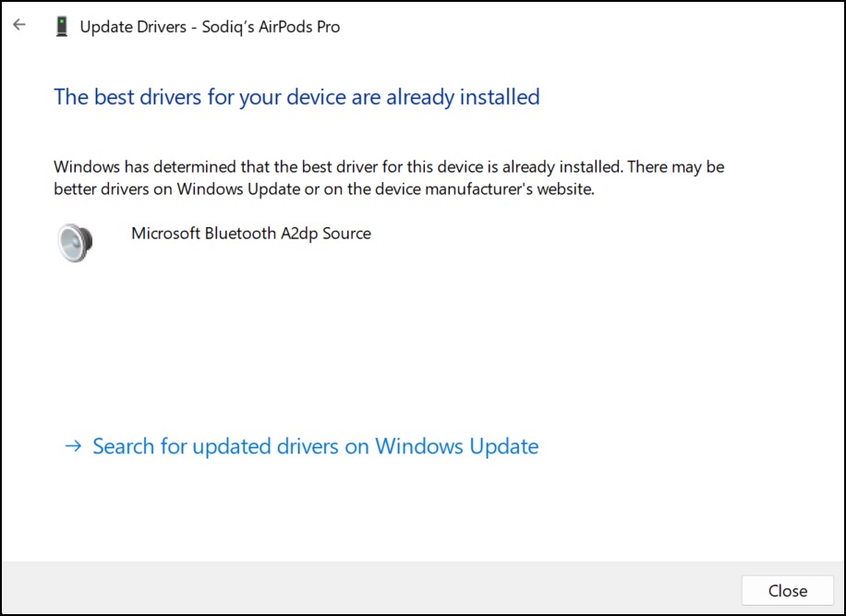Screen dimensions: 846x616
Task: Click the "Microsoft Bluetooth A2dp Source" driver name
Action: pos(251,234)
